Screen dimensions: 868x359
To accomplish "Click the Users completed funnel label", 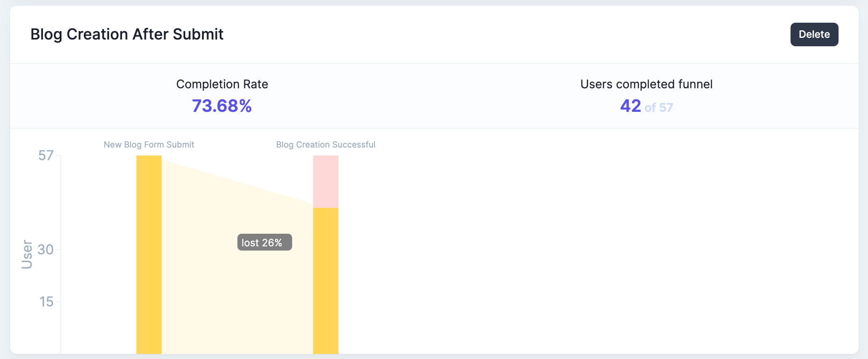I will tap(646, 84).
